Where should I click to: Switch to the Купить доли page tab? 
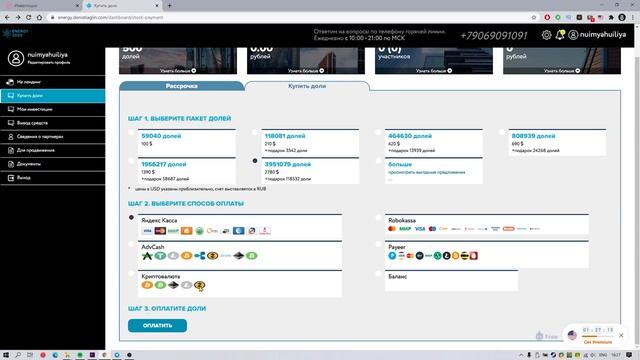pos(307,86)
